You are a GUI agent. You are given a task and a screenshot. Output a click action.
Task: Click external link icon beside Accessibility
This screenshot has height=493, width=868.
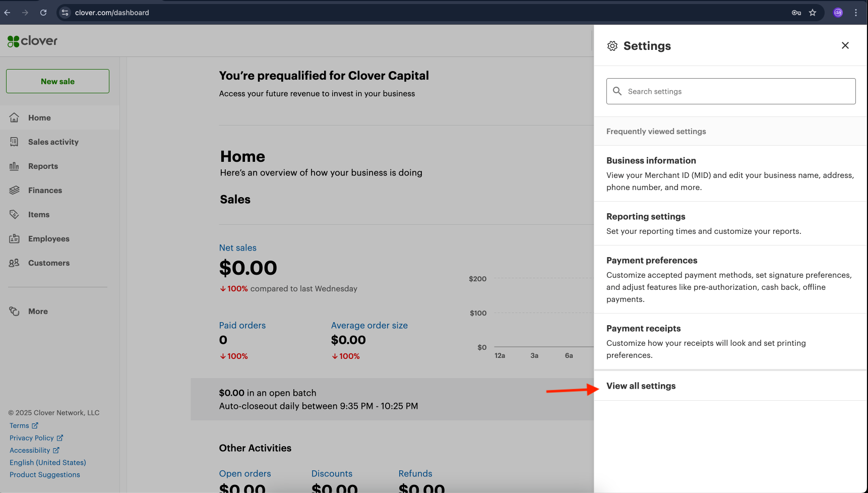coord(56,450)
